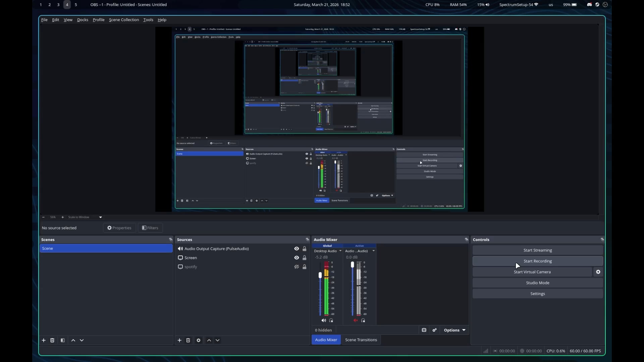Open the Scale to Window dropdown
This screenshot has width=644, height=362.
coord(100,217)
